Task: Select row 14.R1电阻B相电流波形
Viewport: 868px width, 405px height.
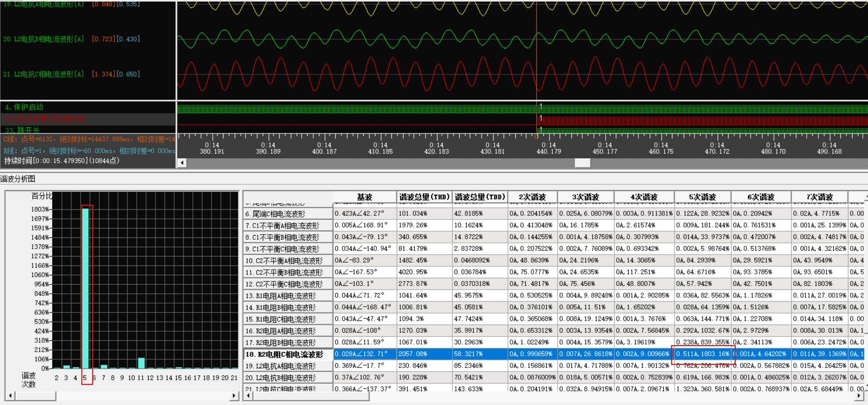Action: (x=288, y=308)
